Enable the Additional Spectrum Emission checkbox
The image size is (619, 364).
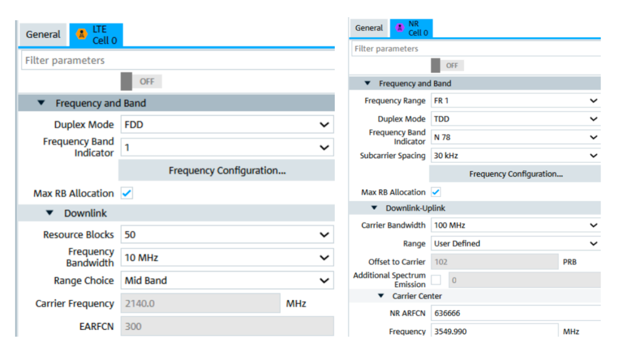pos(436,280)
